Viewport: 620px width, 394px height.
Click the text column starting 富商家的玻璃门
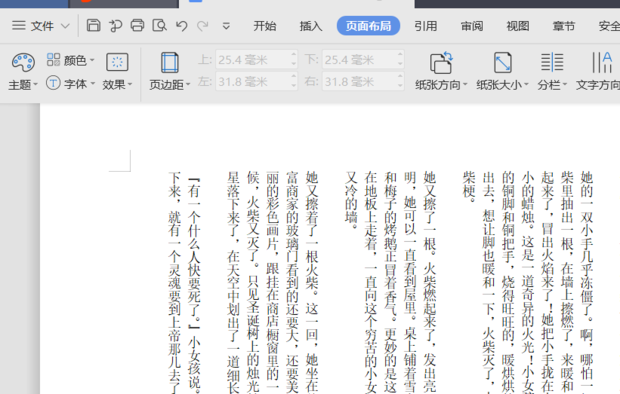pos(292,282)
